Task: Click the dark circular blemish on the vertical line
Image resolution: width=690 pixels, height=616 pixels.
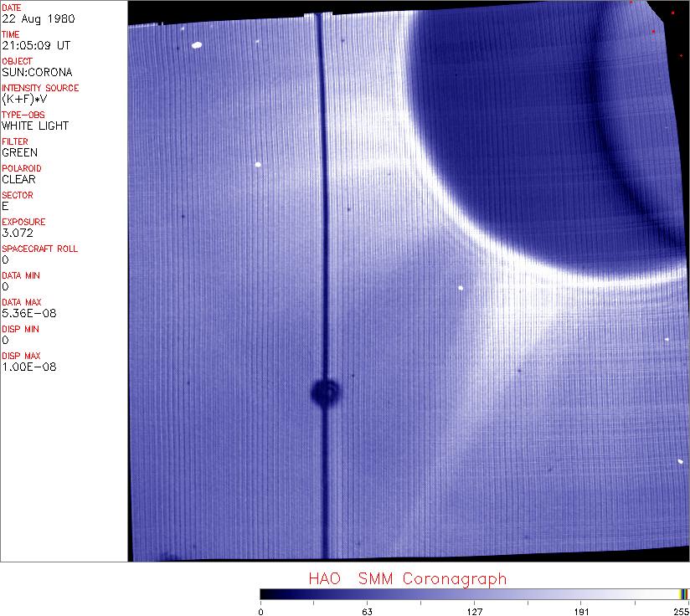Action: point(325,390)
